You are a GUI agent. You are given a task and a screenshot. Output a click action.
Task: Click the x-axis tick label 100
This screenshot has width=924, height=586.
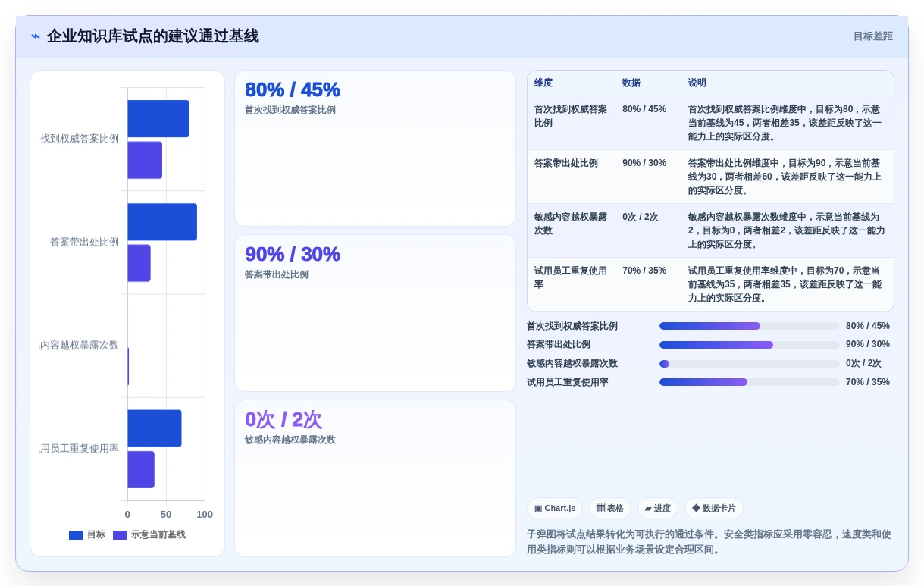(x=205, y=514)
